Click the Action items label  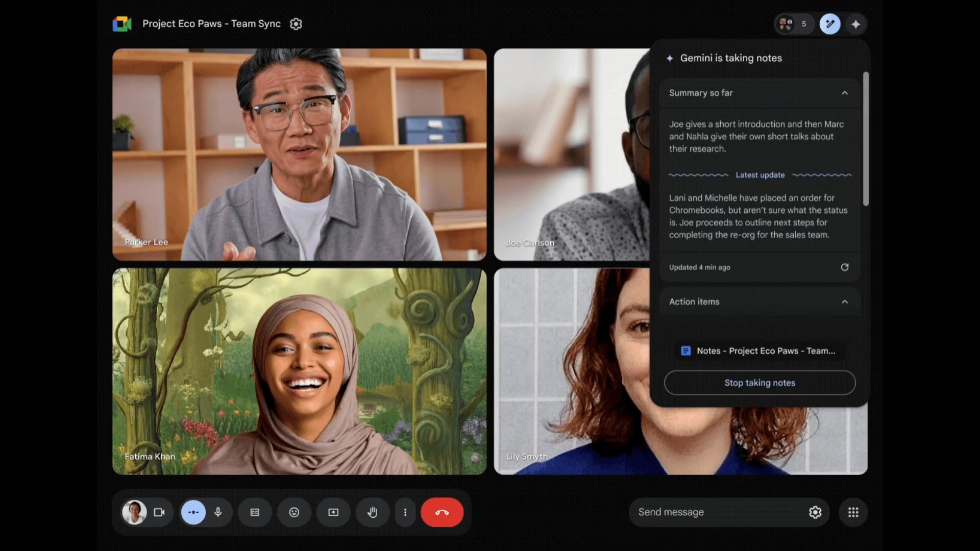pos(694,302)
